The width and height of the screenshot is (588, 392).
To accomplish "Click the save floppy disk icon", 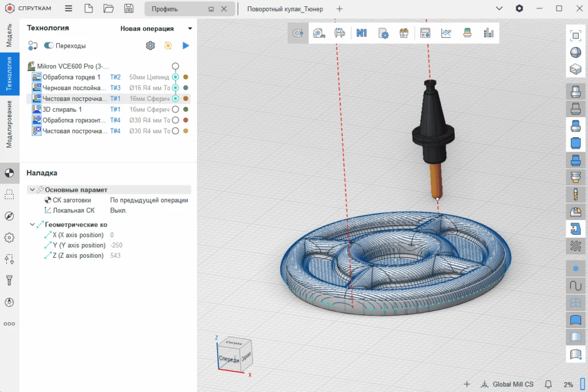I will point(129,9).
